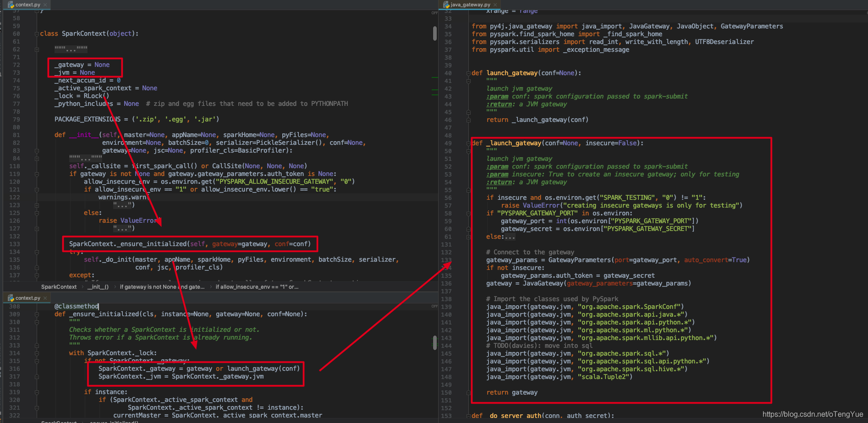Click '"scala.Tuple2"' java_import line
Screen dimensions: 868x423
click(559, 377)
